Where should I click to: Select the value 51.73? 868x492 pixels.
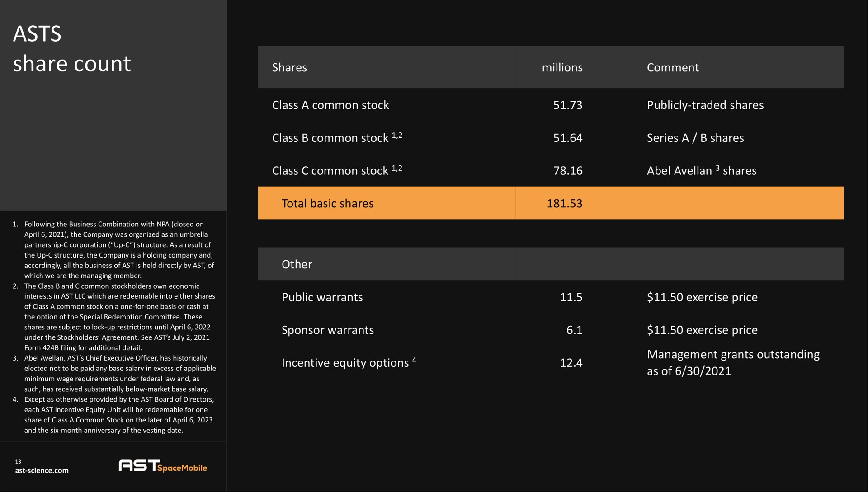point(568,105)
